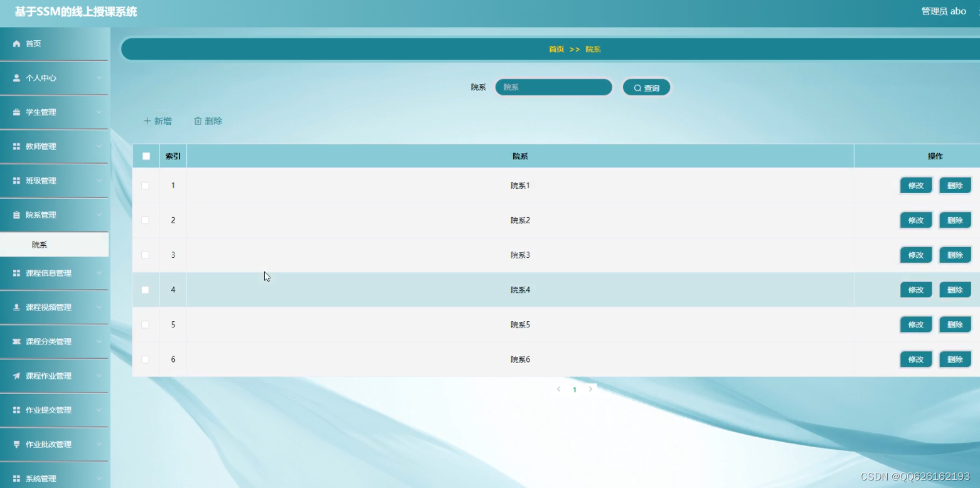Click index number 2 cell
980x488 pixels.
[x=173, y=220]
